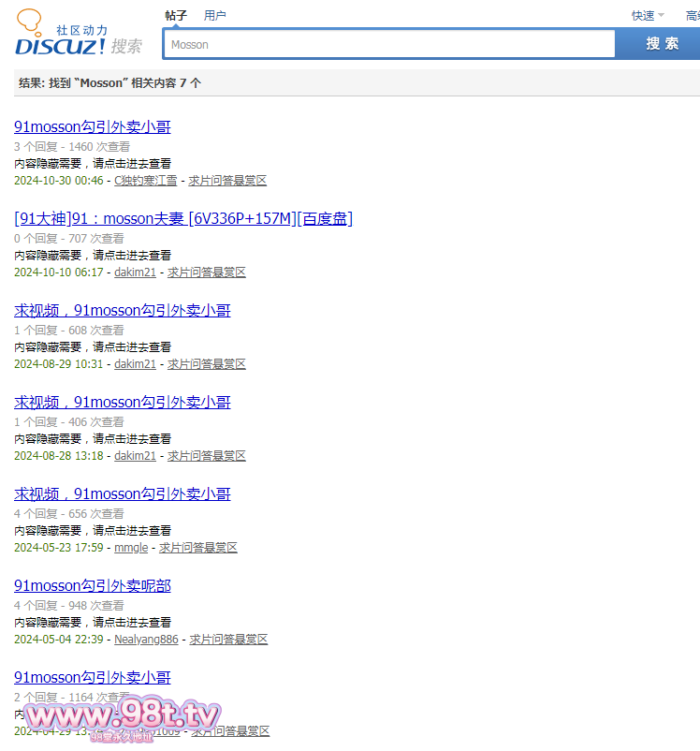Click the search field containing Mosson
This screenshot has width=700, height=751.
(389, 44)
